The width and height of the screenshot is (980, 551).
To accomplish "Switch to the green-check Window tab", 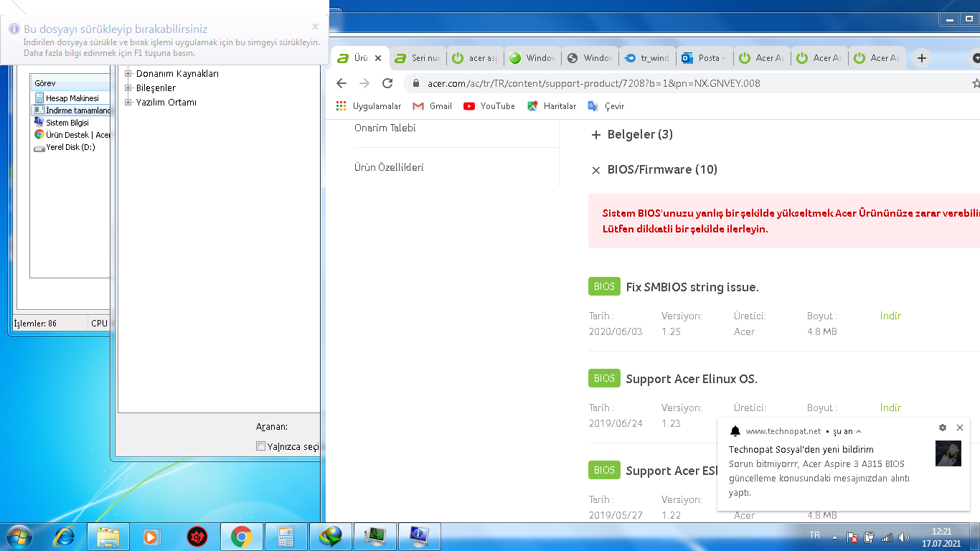I will coord(532,58).
